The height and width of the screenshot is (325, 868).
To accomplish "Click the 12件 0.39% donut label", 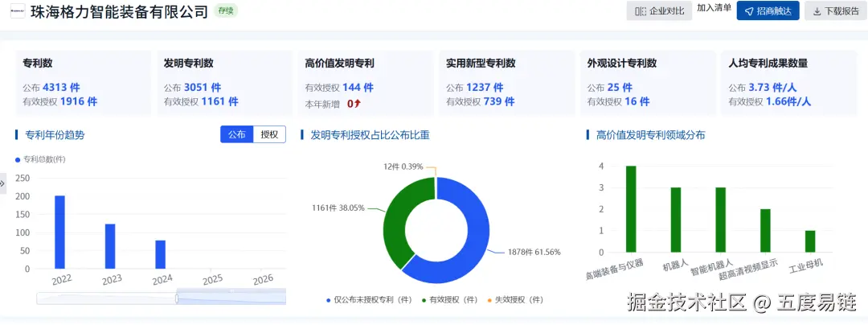I will (404, 166).
